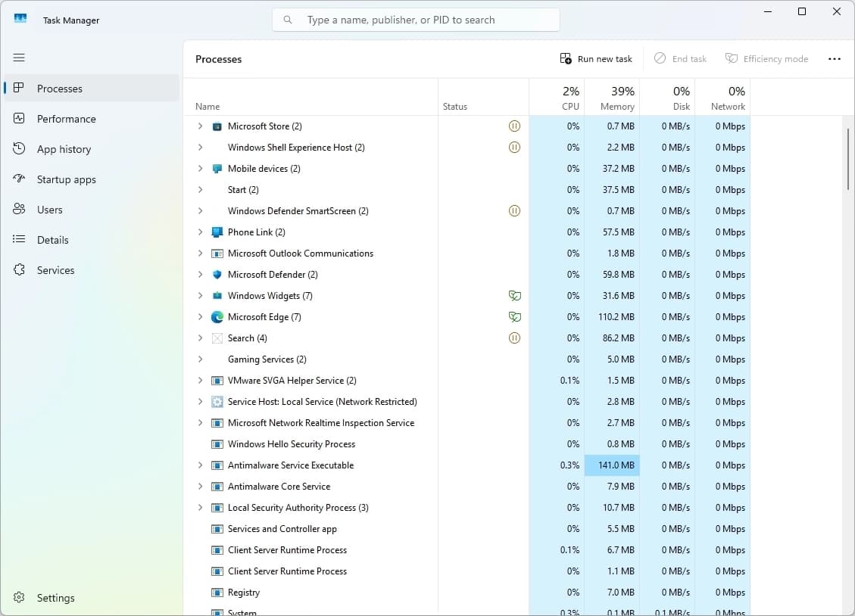
Task: Select the Windows Defender SmartScreen (2) row
Action: (x=467, y=211)
